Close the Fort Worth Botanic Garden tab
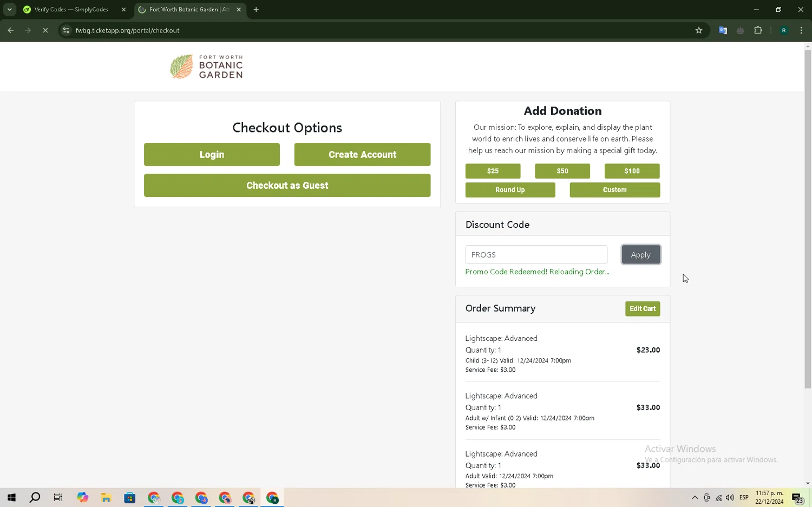Viewport: 812px width, 507px height. [239, 9]
